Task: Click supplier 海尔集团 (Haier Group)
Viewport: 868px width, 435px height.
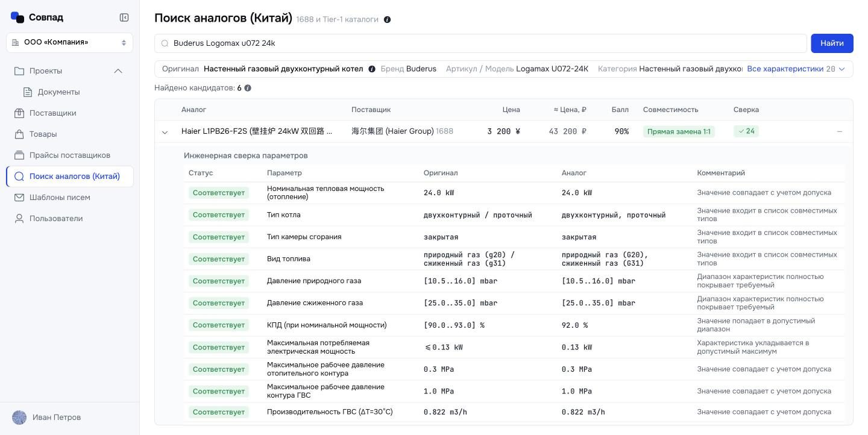Action: pos(392,131)
